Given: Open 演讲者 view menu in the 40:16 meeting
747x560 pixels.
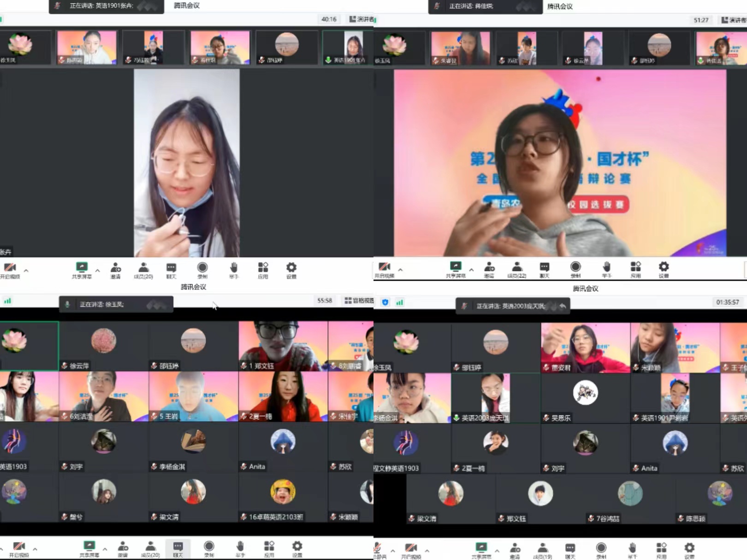Looking at the screenshot, I should (362, 19).
